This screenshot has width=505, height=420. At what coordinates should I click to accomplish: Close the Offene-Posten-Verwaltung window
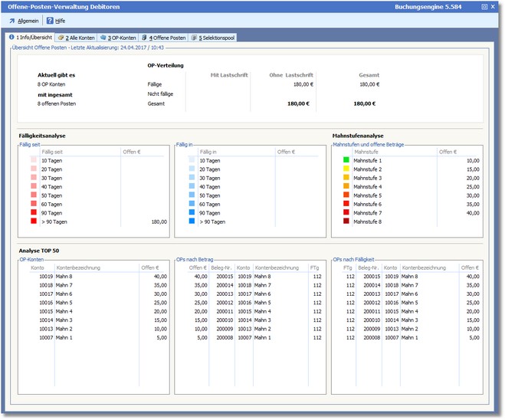tap(495, 6)
